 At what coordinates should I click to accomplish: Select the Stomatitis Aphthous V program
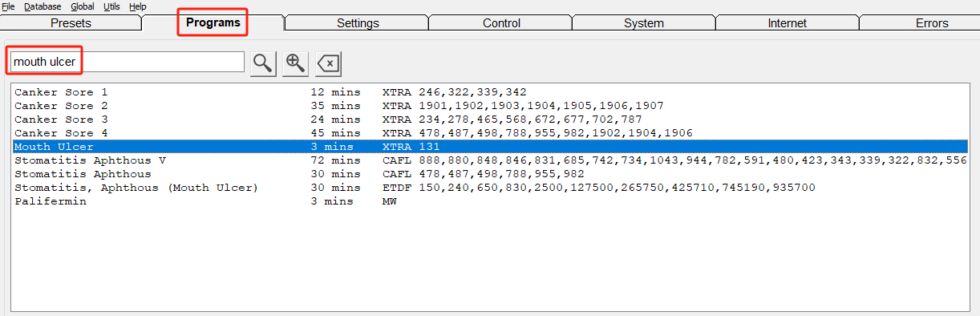pyautogui.click(x=490, y=160)
